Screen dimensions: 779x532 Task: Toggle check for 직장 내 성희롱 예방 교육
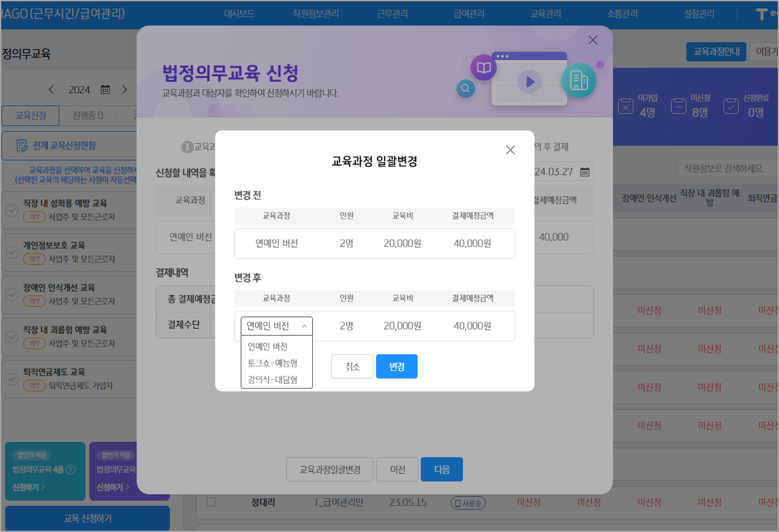pos(11,210)
